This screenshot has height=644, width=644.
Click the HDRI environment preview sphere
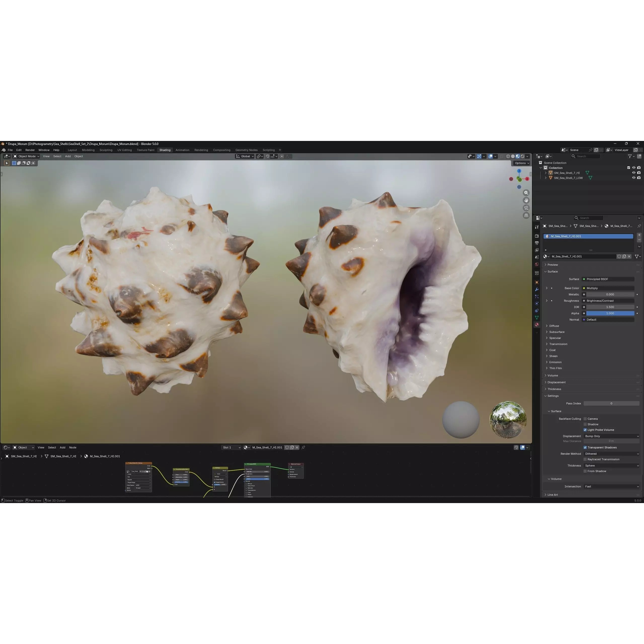[508, 420]
